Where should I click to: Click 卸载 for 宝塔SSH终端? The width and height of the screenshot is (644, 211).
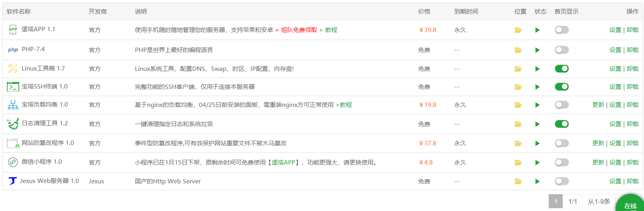point(632,87)
